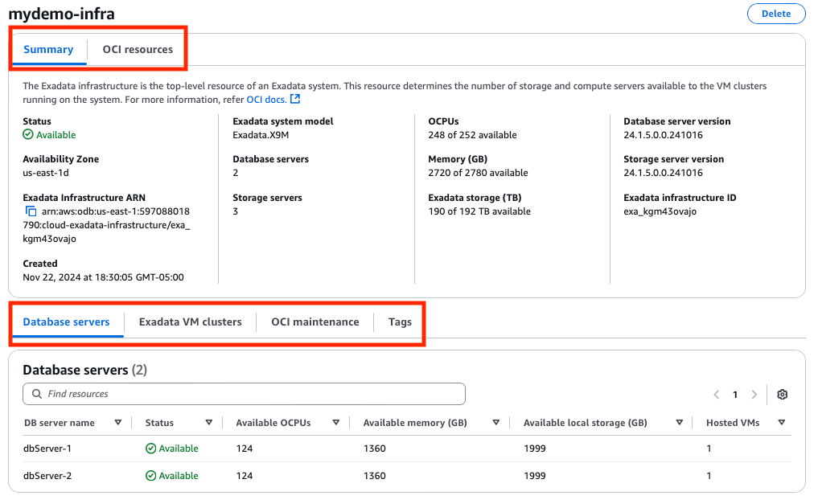Open table preferences gear icon

tap(782, 395)
